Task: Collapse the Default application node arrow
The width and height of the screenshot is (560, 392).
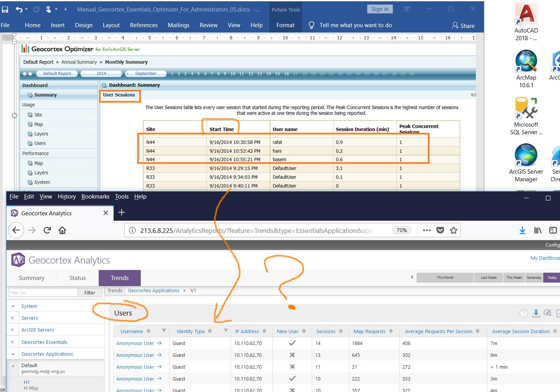Action: tap(13, 366)
